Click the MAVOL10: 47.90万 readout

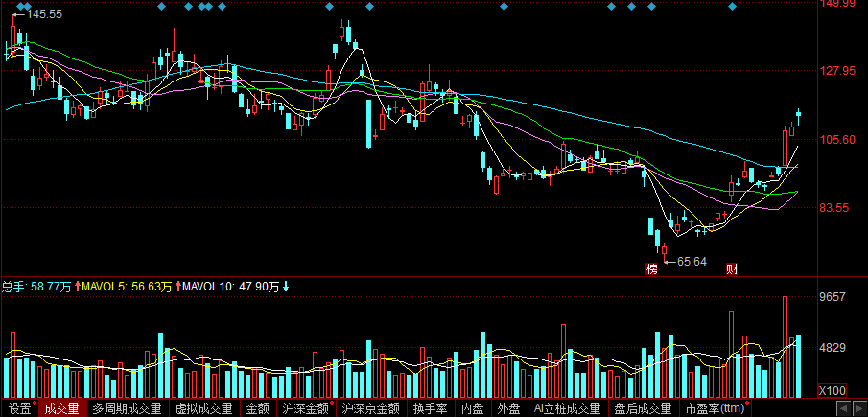(x=231, y=287)
